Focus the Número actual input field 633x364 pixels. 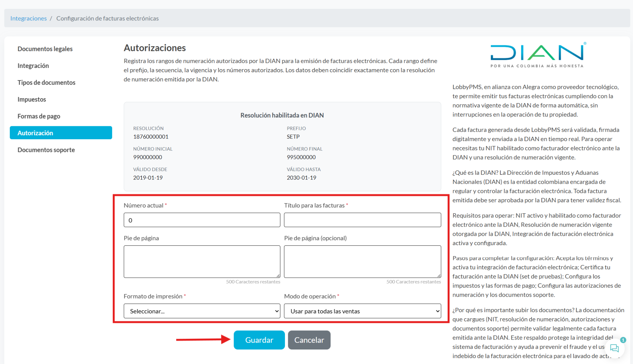pyautogui.click(x=202, y=220)
